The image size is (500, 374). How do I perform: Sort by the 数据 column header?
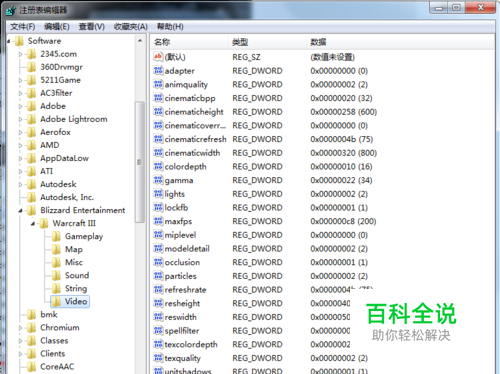point(400,42)
